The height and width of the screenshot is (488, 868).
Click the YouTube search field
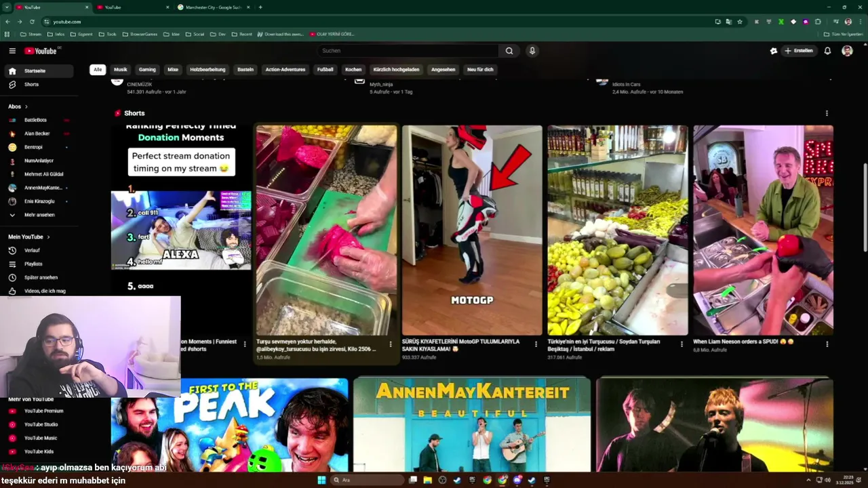(409, 51)
